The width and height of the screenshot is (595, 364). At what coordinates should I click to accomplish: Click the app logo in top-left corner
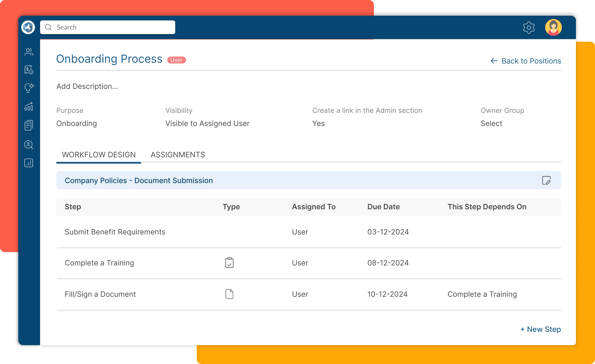(x=28, y=27)
